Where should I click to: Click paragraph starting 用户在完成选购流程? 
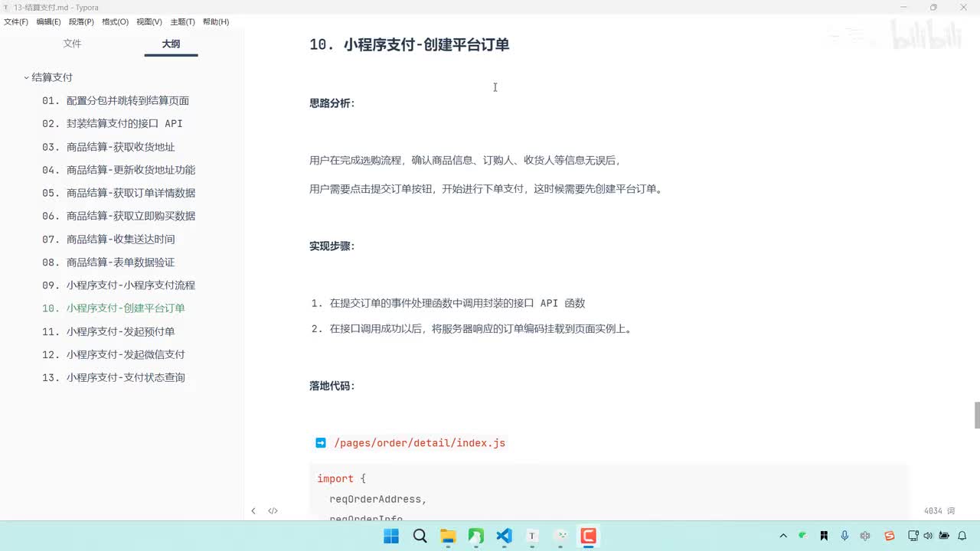point(465,160)
